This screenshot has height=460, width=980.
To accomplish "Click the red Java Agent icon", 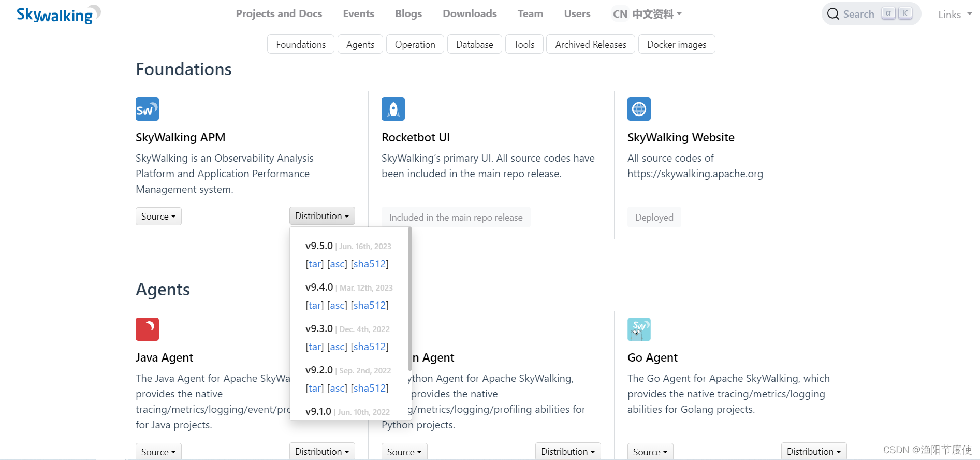I will 147,329.
